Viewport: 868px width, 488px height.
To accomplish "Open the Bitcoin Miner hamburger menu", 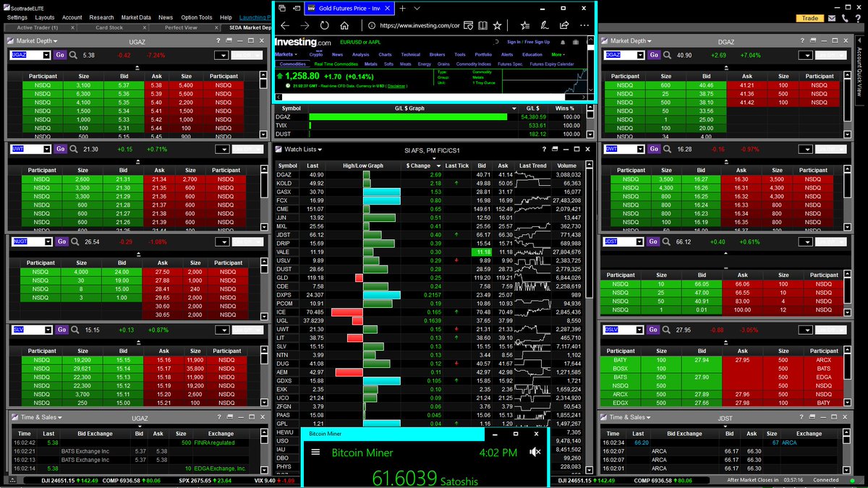I will (315, 453).
